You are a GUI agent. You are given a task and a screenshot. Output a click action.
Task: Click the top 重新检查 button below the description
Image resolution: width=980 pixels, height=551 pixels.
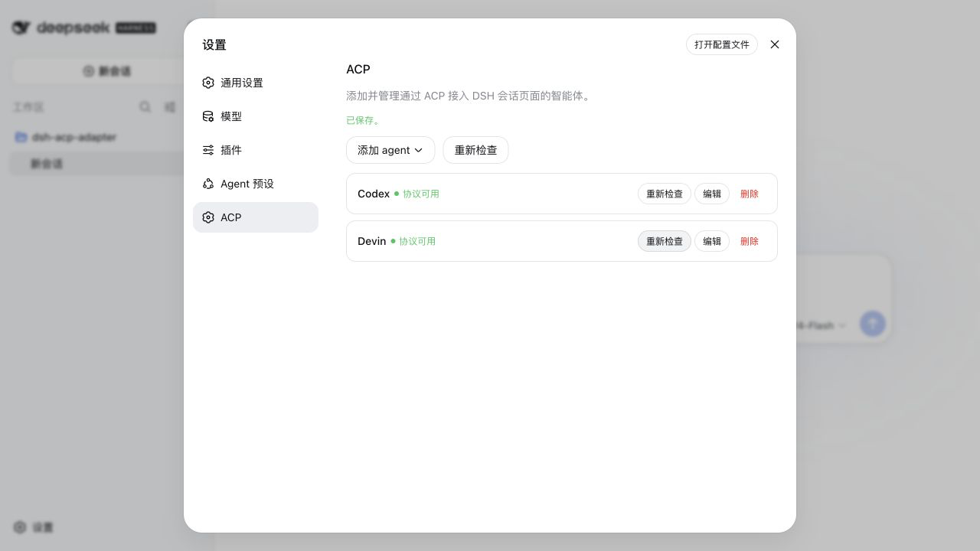point(475,150)
